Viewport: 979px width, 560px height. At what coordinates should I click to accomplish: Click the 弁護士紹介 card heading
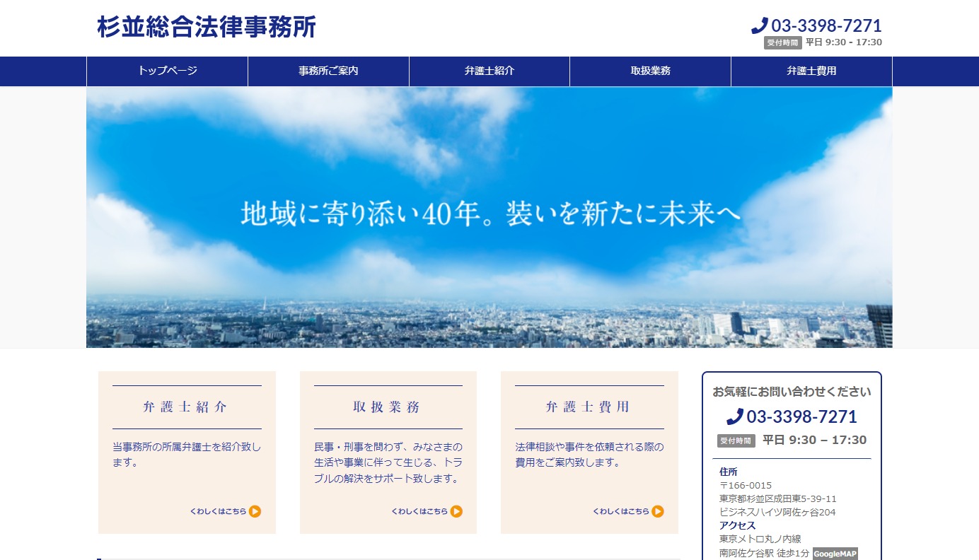(186, 407)
